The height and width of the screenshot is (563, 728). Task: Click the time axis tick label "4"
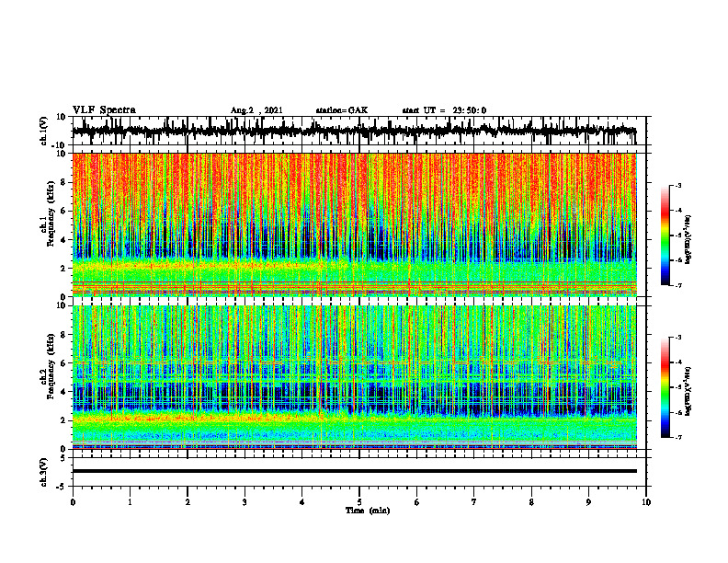302,502
